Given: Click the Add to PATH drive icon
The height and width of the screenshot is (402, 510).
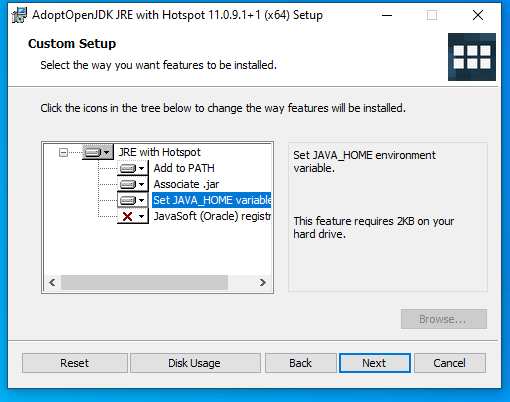Looking at the screenshot, I should pos(128,168).
